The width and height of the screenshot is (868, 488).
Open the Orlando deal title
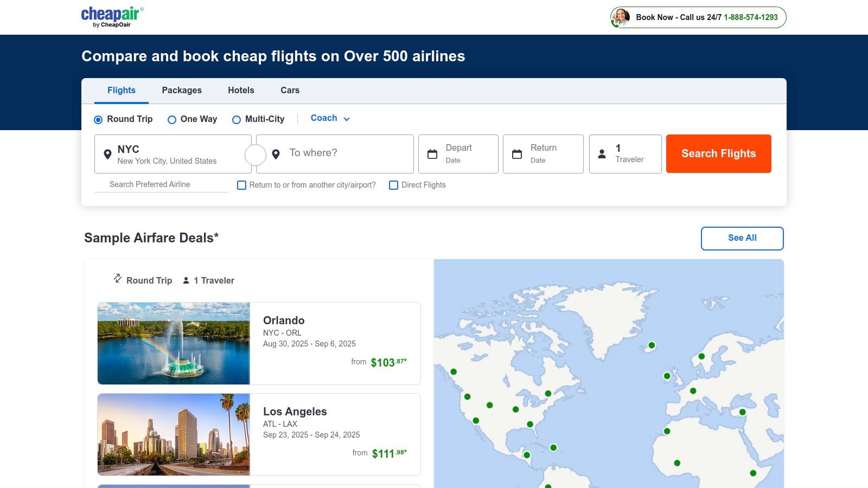[284, 320]
